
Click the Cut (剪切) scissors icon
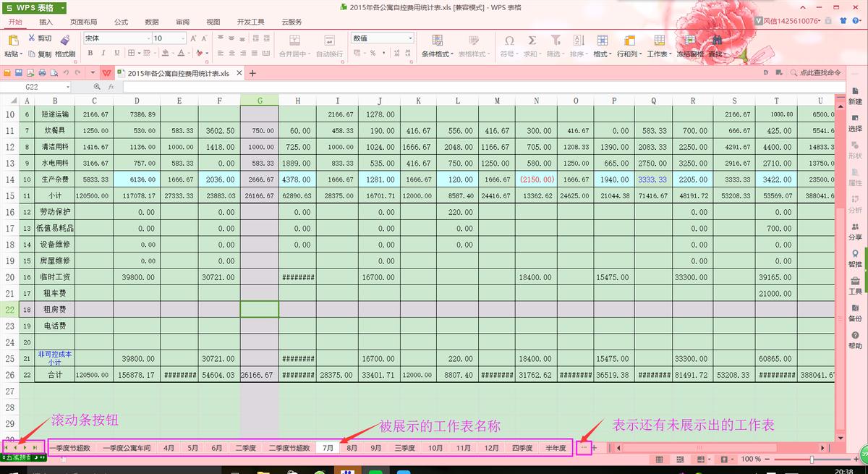pyautogui.click(x=32, y=38)
